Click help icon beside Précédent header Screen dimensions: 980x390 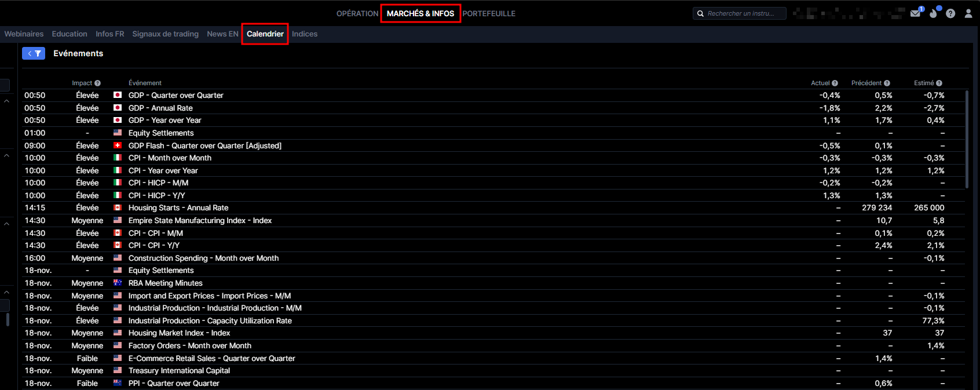point(887,83)
